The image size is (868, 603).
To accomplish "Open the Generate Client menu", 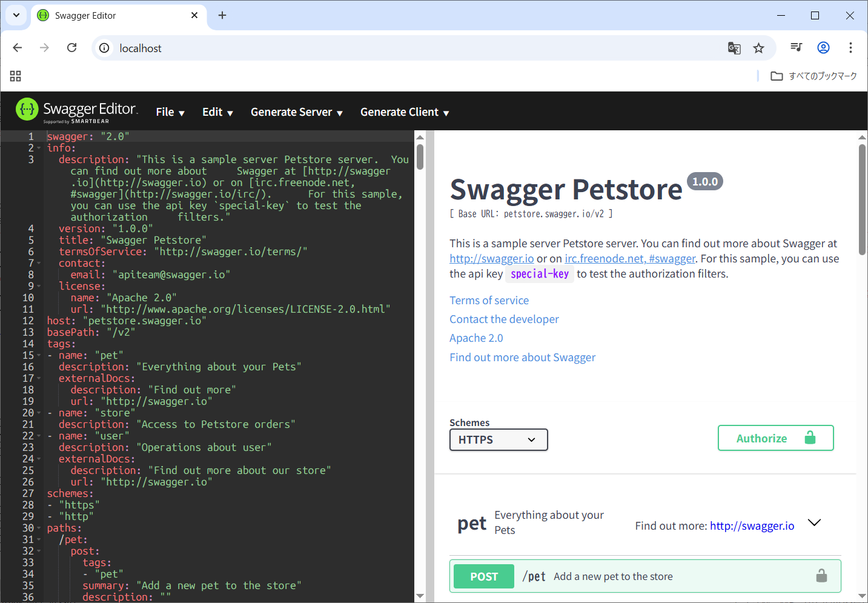I will [404, 112].
